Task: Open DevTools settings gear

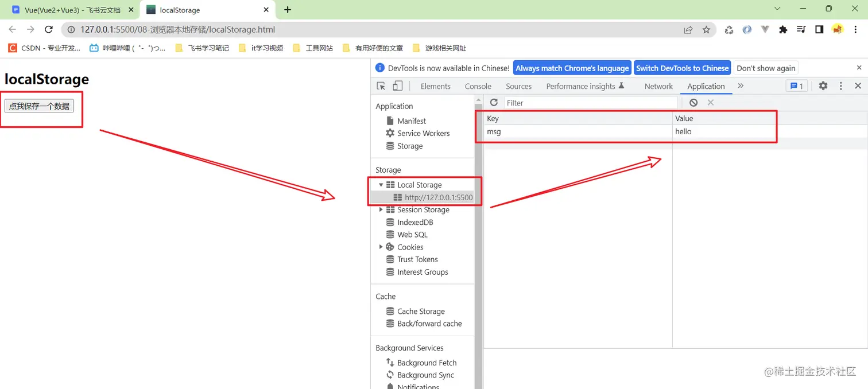Action: pyautogui.click(x=823, y=86)
